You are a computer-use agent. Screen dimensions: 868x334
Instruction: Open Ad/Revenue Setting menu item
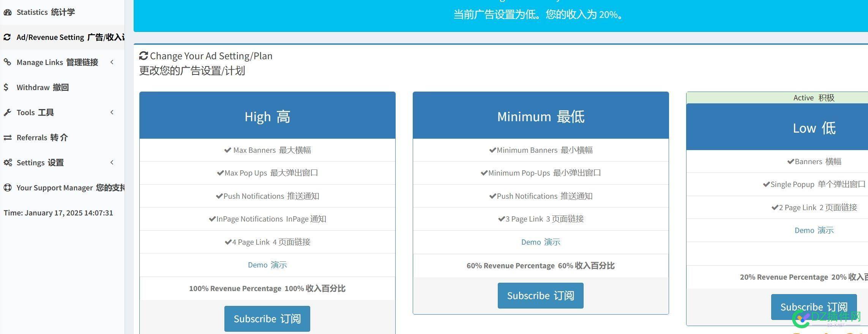click(62, 37)
